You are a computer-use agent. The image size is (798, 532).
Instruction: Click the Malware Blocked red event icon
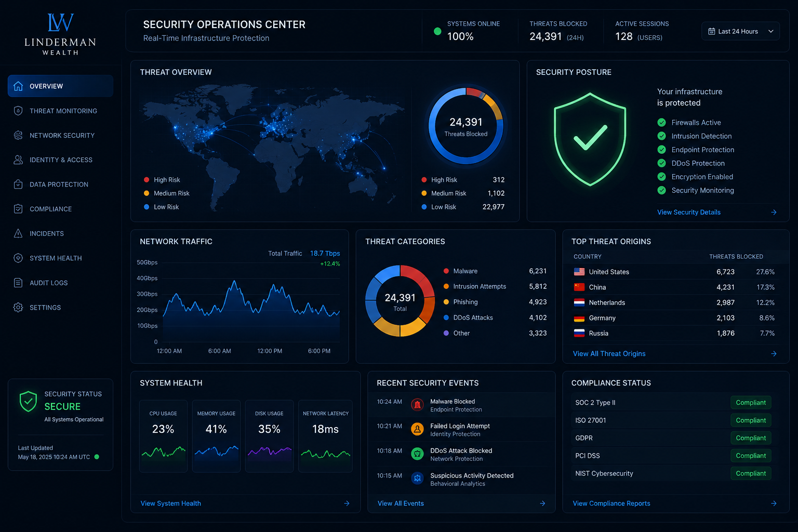tap(417, 405)
